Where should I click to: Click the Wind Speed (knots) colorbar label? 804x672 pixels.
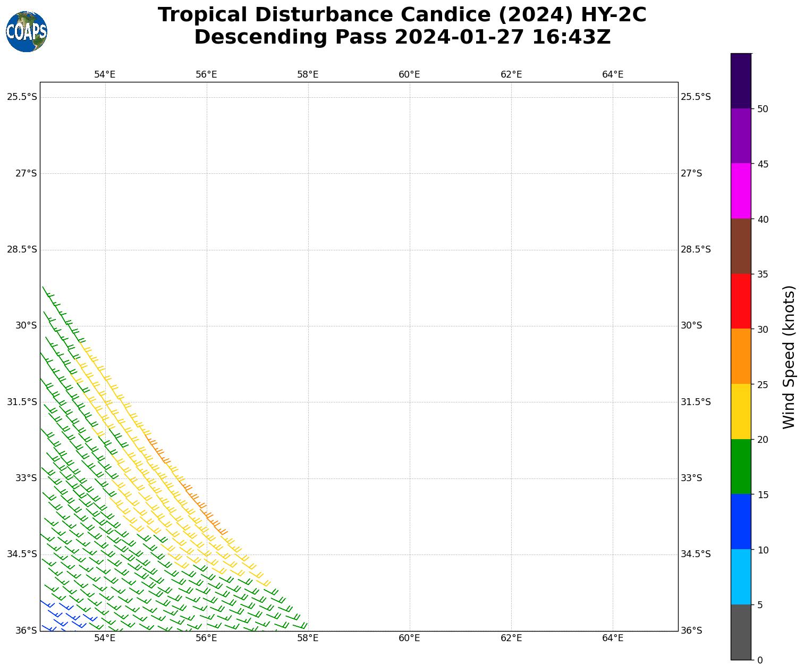789,357
